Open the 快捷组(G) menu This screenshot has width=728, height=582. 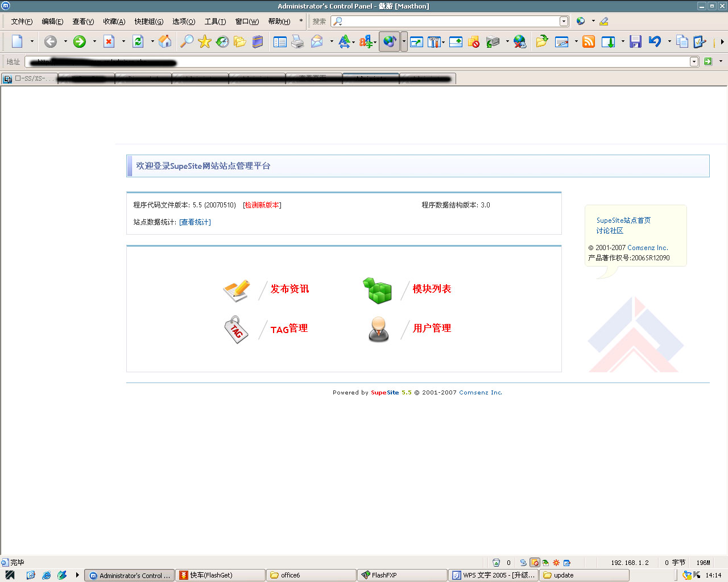148,22
